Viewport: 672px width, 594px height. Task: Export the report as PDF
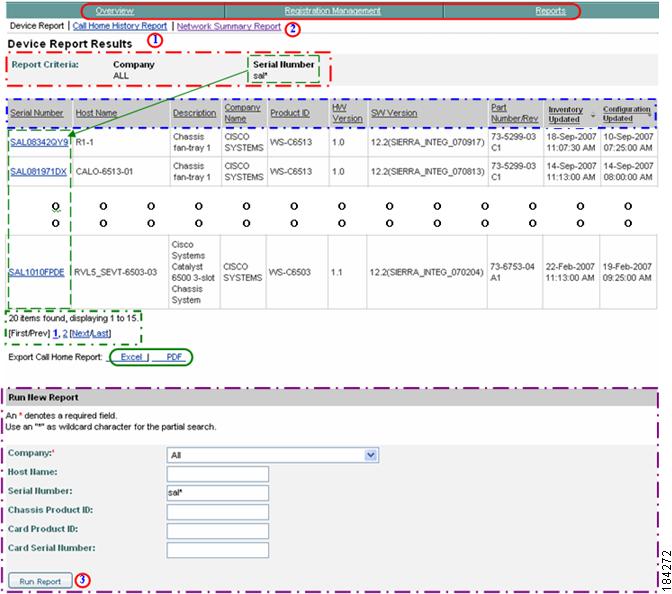(x=173, y=357)
